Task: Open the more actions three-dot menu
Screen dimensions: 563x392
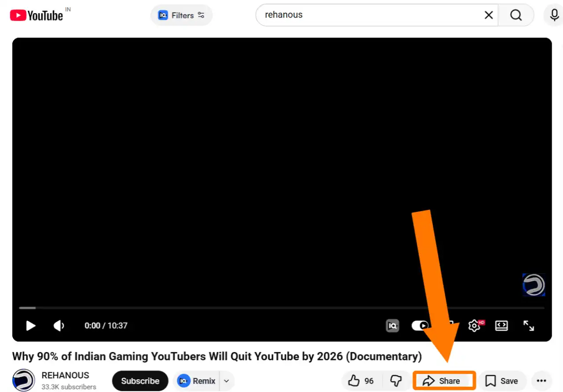Action: click(541, 381)
